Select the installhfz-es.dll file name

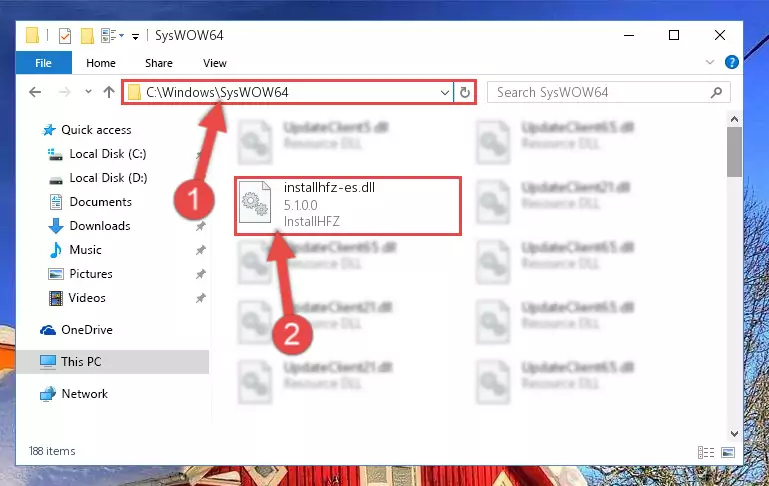[329, 187]
